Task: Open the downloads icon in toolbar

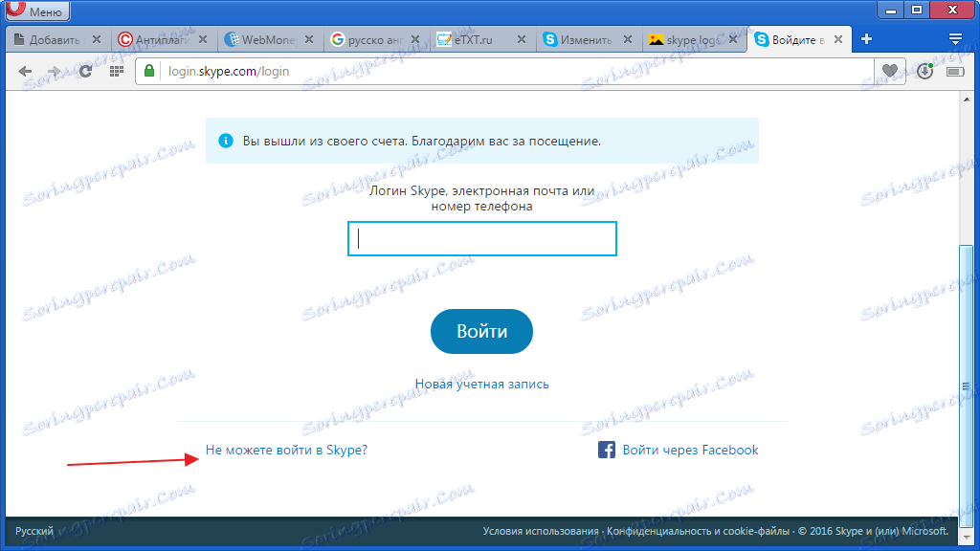Action: pyautogui.click(x=925, y=71)
